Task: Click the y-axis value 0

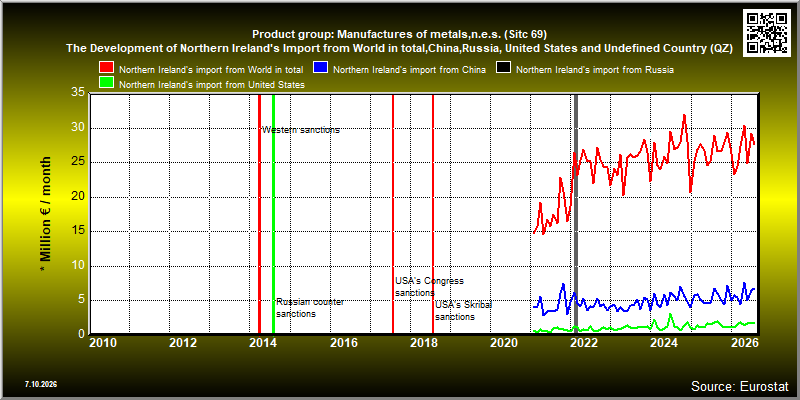Action: [x=81, y=334]
